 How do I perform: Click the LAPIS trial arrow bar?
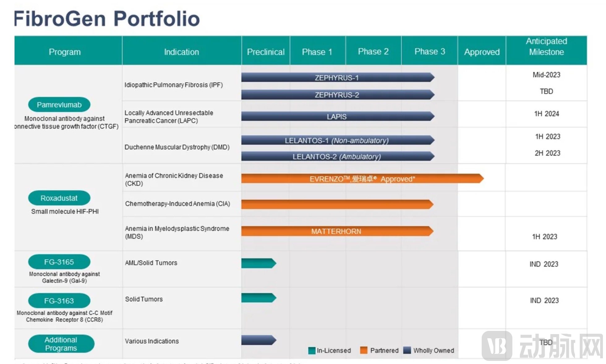pyautogui.click(x=337, y=117)
